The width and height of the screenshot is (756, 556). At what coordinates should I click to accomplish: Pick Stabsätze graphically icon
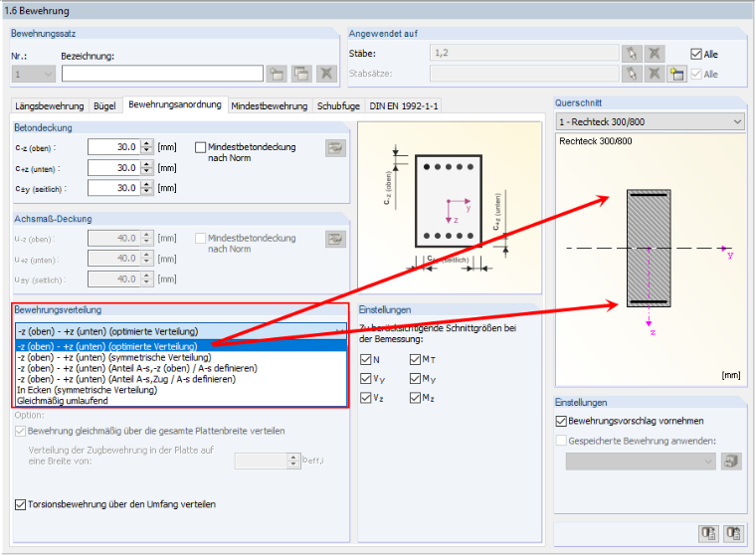(x=632, y=74)
